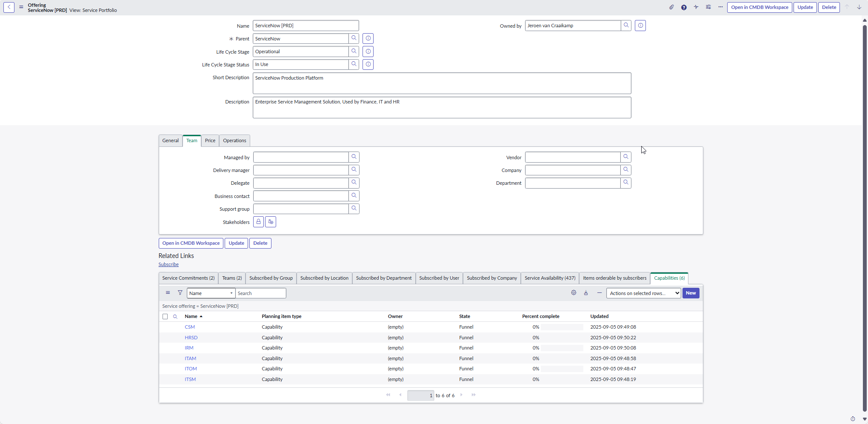Look up Life Cycle Stage Status magnifier
Image resolution: width=868 pixels, height=424 pixels.
tap(354, 64)
